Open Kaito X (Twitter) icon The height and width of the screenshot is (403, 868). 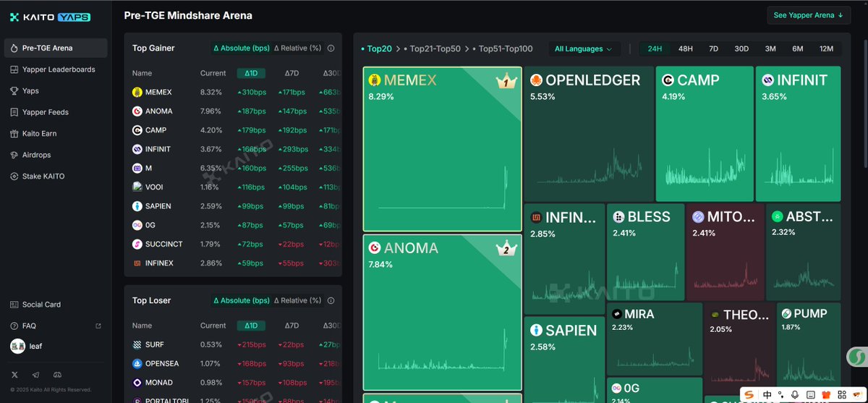click(x=15, y=375)
